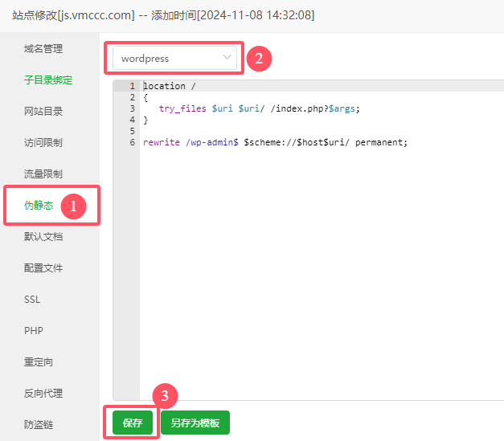
Task: Click the rewrite /wp-admin$ line
Action: 275,142
